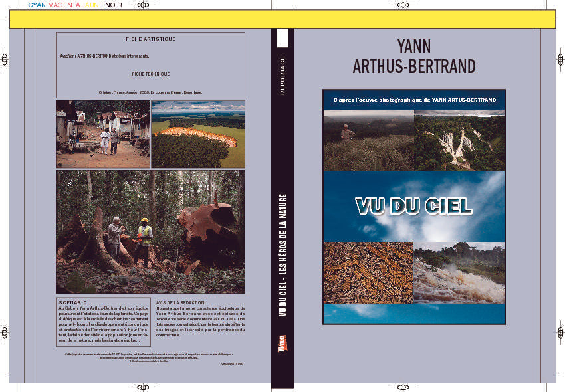Click the NOIR color label
Viewport: 565px width, 392px height.
tap(114, 5)
